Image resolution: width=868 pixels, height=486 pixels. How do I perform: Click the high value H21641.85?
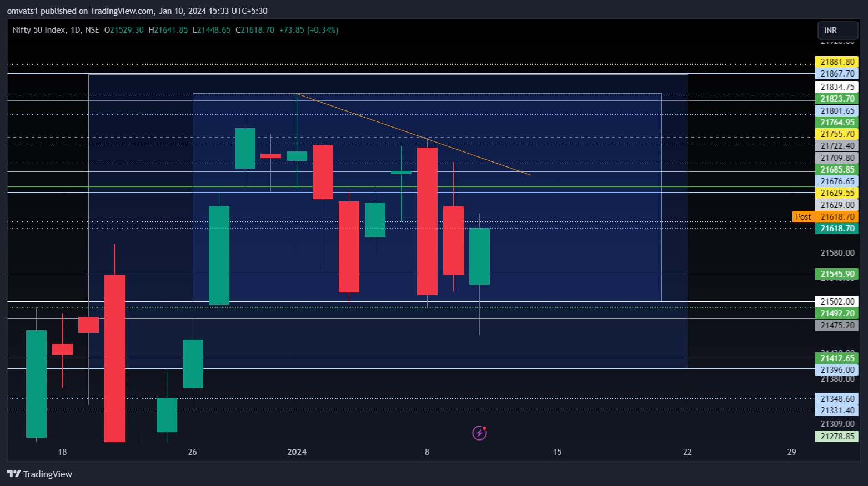point(168,30)
